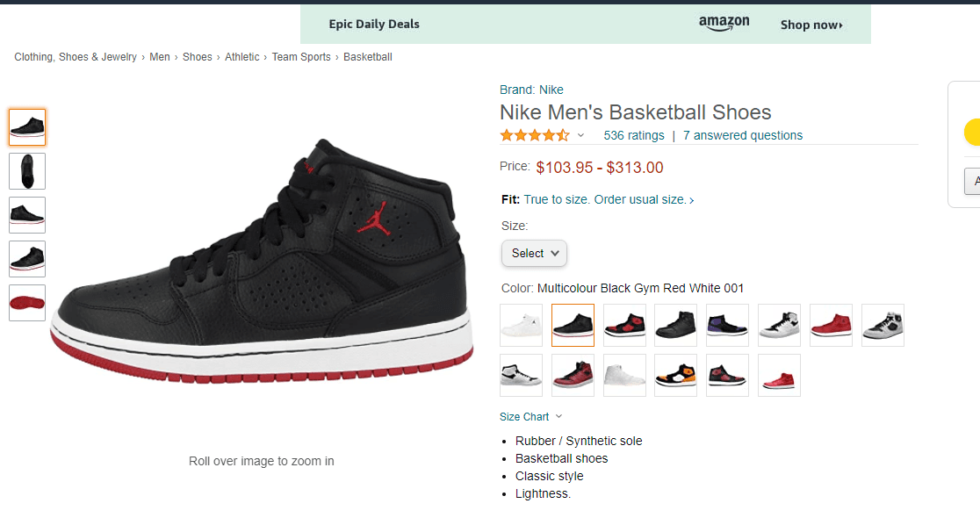Open the 536 ratings link
980x525 pixels.
634,135
